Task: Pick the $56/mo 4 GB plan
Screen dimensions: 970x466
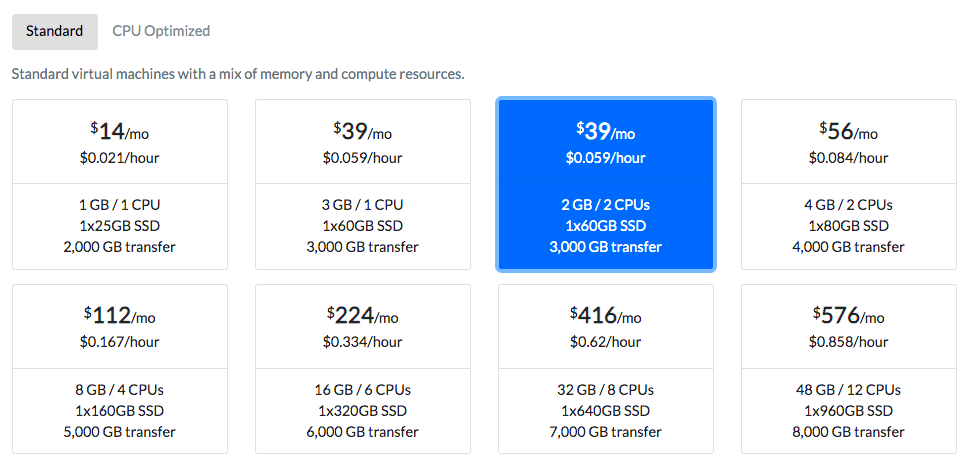Action: pos(849,184)
